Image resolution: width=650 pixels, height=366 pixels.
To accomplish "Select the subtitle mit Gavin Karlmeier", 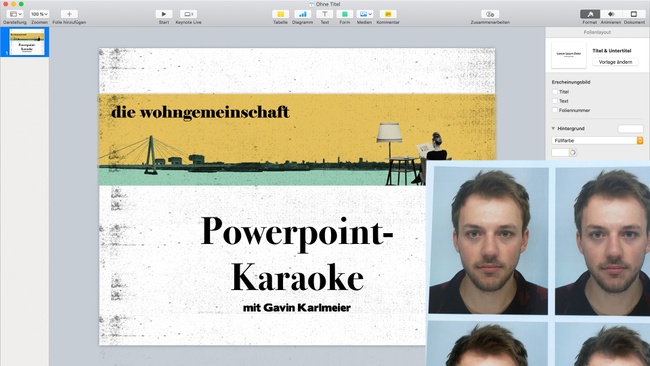I will pyautogui.click(x=297, y=308).
